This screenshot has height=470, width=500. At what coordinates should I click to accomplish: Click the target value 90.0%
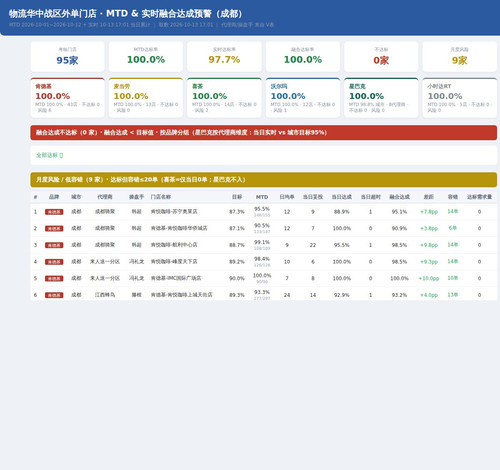click(x=237, y=279)
